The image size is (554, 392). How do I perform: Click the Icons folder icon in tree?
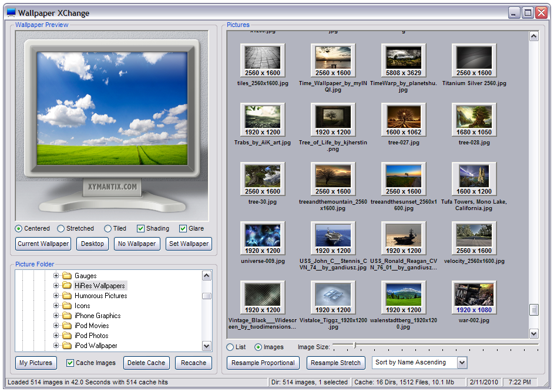67,306
